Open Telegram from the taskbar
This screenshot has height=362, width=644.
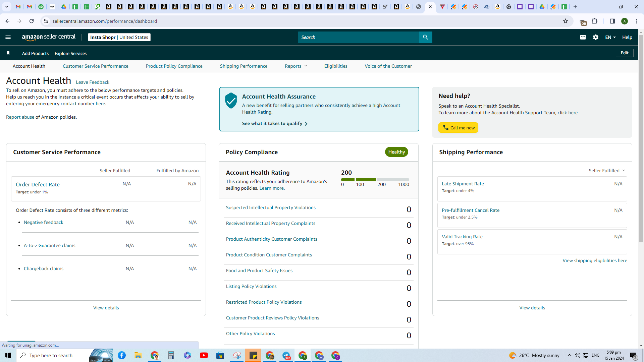point(286,355)
